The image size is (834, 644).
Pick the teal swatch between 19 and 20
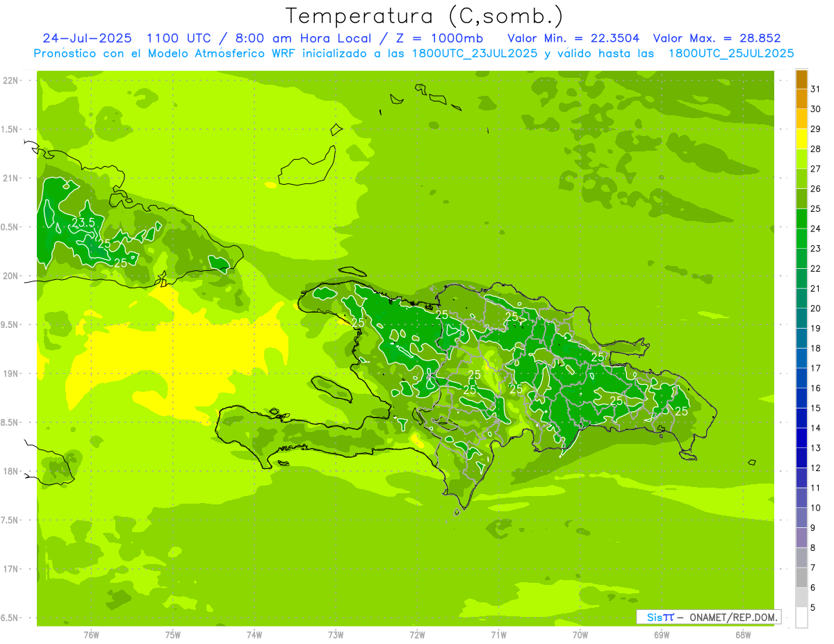pyautogui.click(x=801, y=318)
